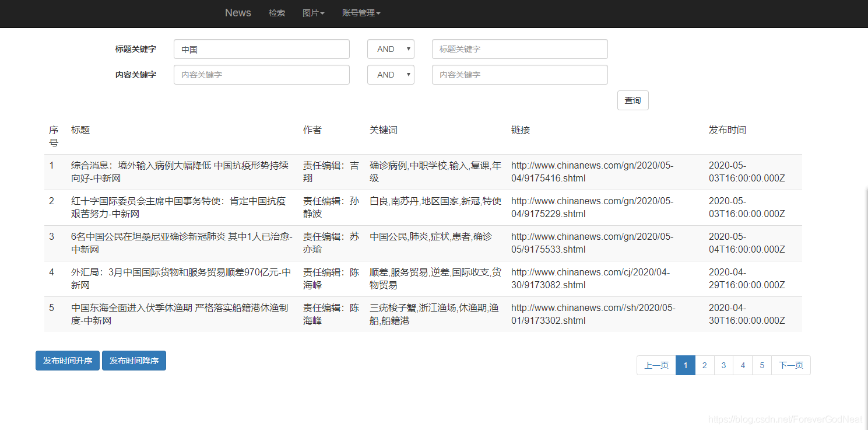Select title 中国东海全面进入伏季休渔期
Viewport: 868px width, 430px height.
coord(180,314)
